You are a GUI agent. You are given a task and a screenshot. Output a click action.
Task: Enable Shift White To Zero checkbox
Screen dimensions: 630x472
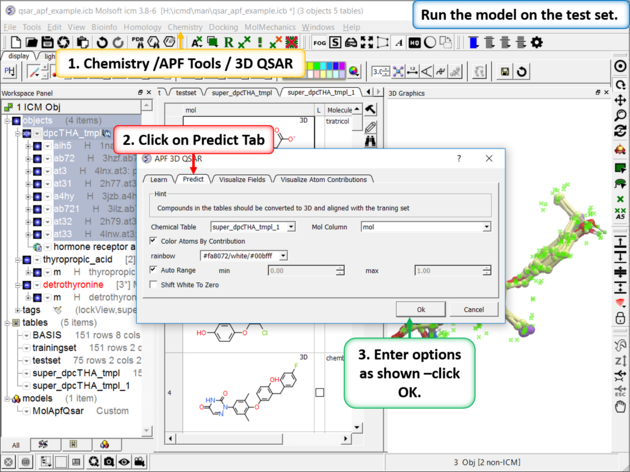click(x=153, y=284)
